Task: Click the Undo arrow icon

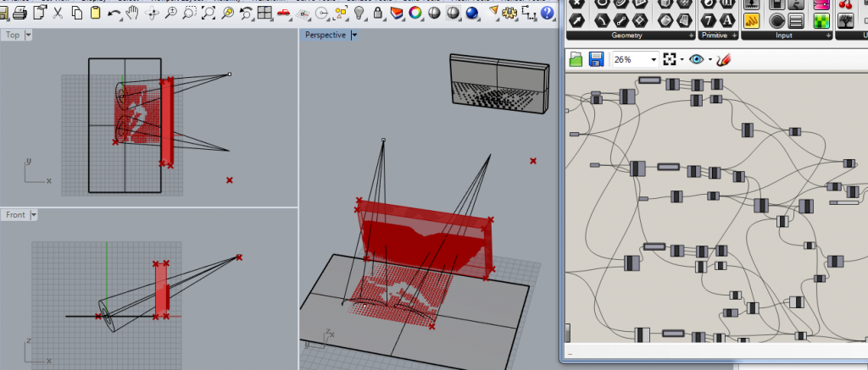Action: click(114, 12)
